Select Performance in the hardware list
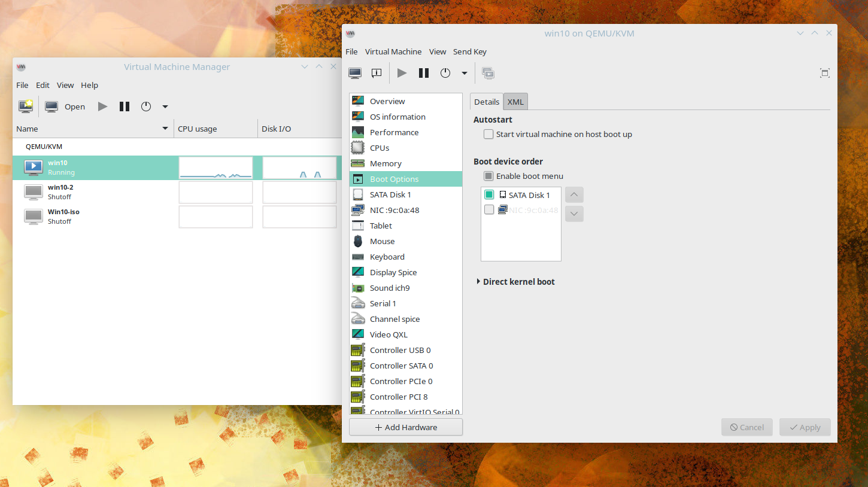The height and width of the screenshot is (487, 868). [x=406, y=132]
